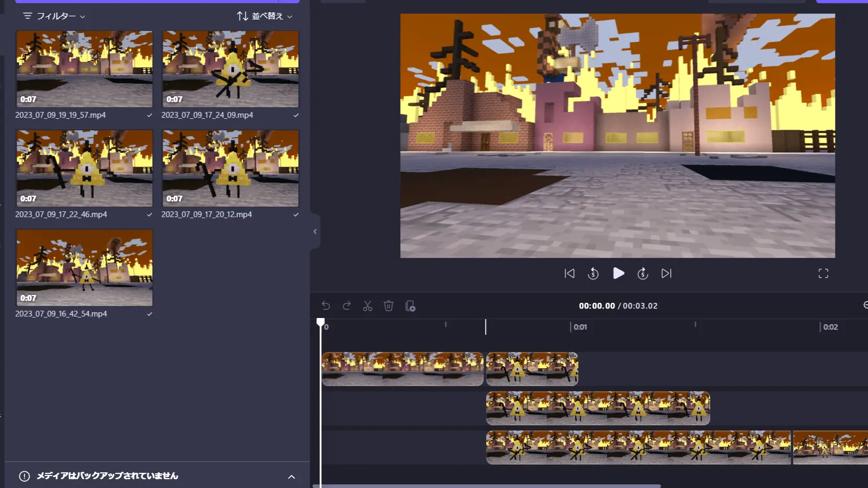Select the 2023_07_09_17_24_09.mp4 thumbnail
868x488 pixels.
pyautogui.click(x=230, y=69)
